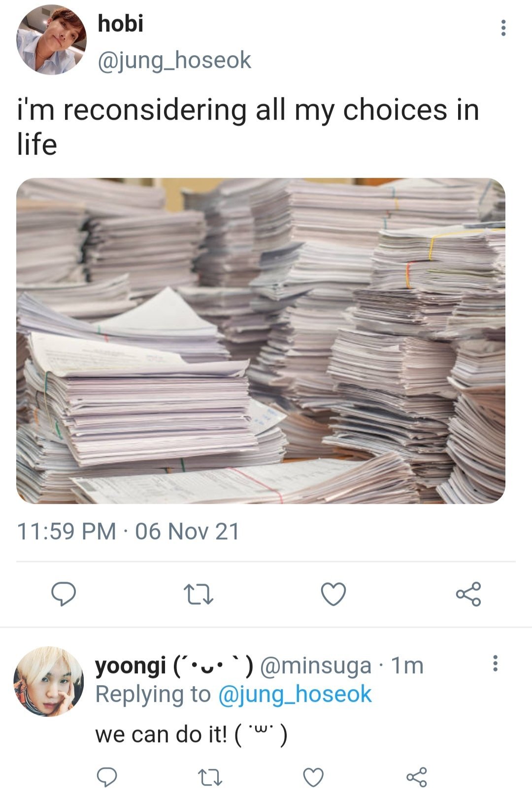The height and width of the screenshot is (794, 532).
Task: Reply to hobi's main tweet
Action: click(64, 594)
